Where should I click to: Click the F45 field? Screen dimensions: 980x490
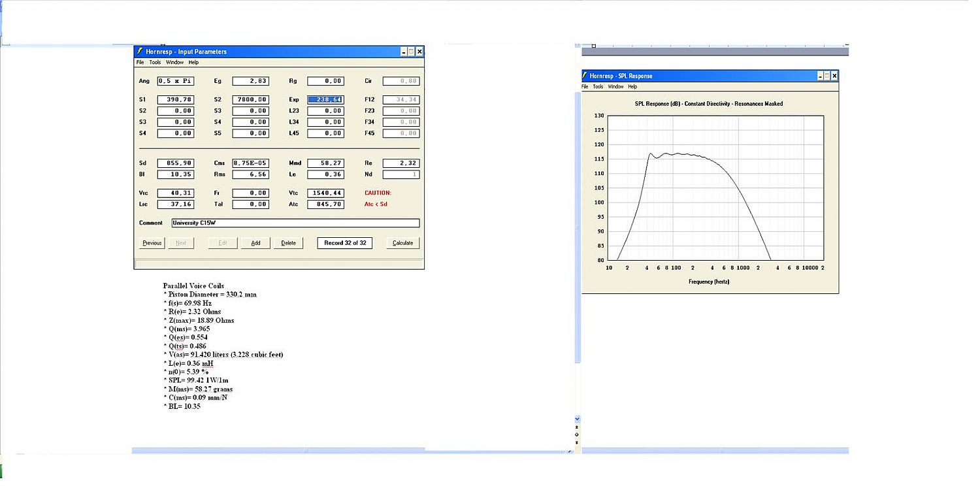coord(401,133)
